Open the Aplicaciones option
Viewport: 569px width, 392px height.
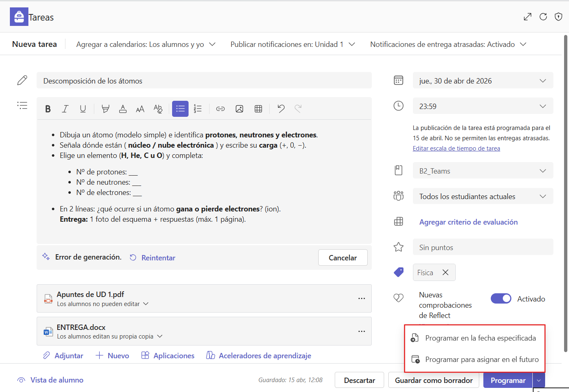(x=168, y=355)
